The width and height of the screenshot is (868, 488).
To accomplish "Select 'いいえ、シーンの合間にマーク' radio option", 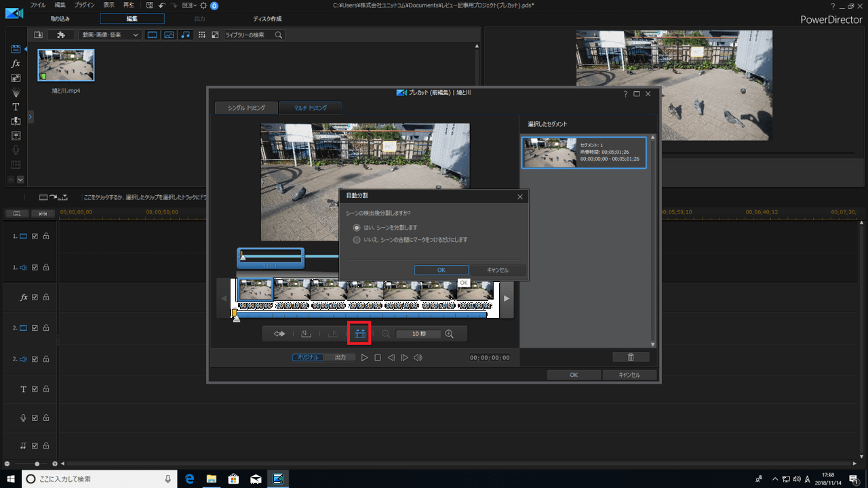I will pyautogui.click(x=357, y=240).
